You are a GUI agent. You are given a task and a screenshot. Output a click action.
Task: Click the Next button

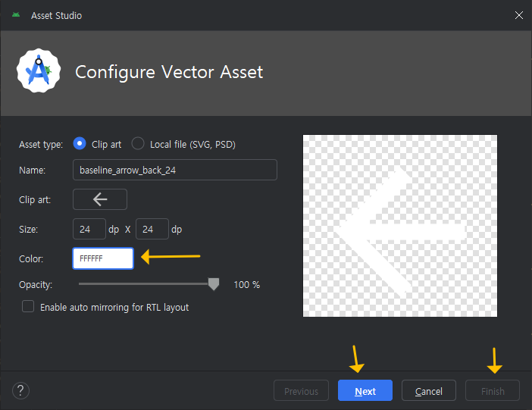[x=365, y=390]
